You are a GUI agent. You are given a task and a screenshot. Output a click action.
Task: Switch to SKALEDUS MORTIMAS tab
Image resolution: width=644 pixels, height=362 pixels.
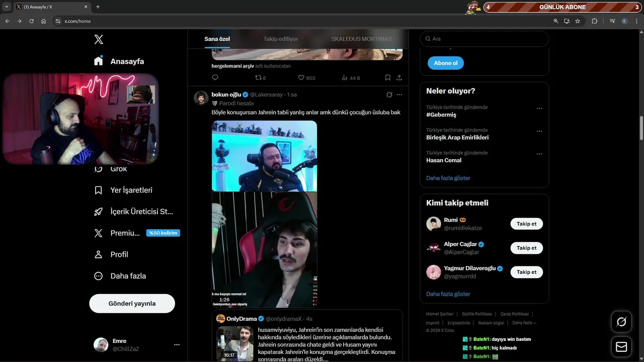tap(361, 39)
